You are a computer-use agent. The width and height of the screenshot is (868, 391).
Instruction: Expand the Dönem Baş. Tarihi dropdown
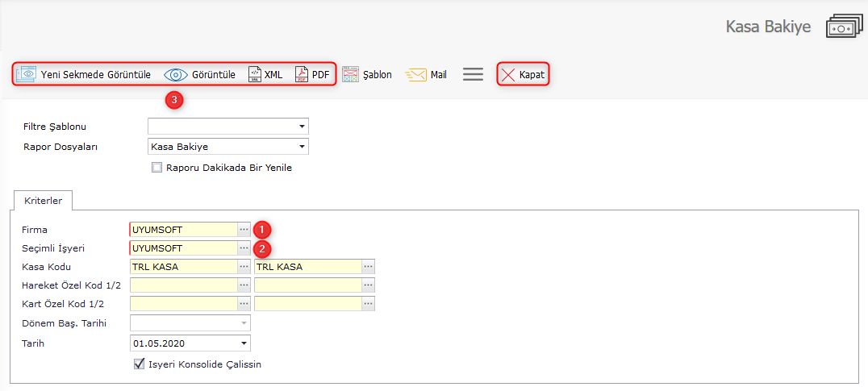click(244, 323)
